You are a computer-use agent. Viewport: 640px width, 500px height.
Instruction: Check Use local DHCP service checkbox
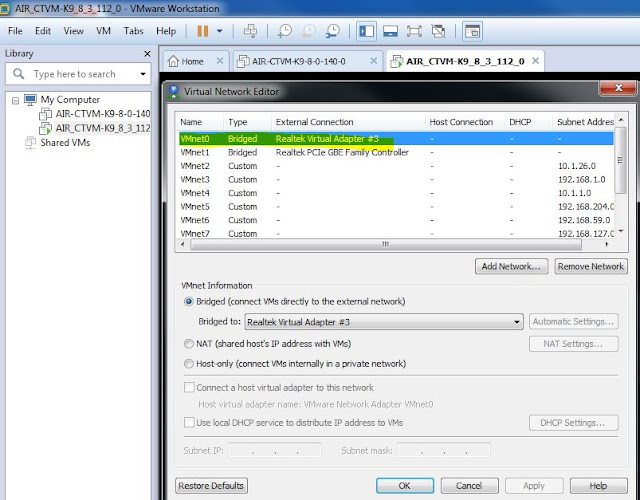click(189, 422)
